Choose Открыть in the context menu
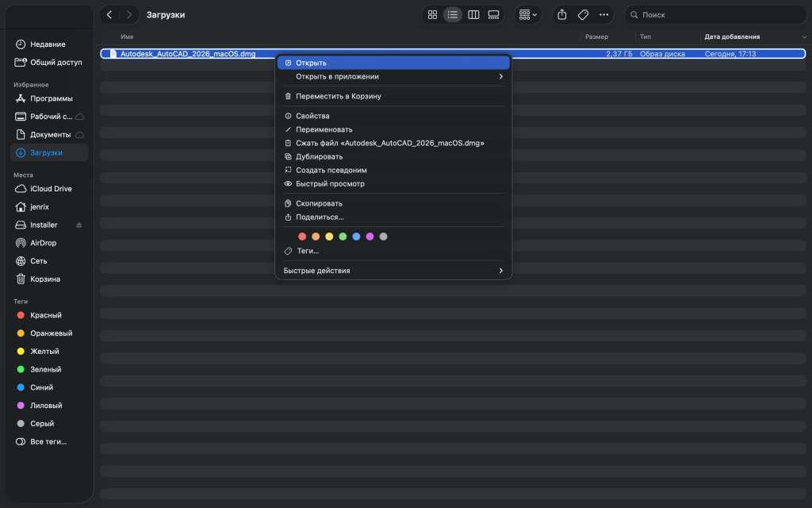Image resolution: width=812 pixels, height=508 pixels. pos(393,63)
